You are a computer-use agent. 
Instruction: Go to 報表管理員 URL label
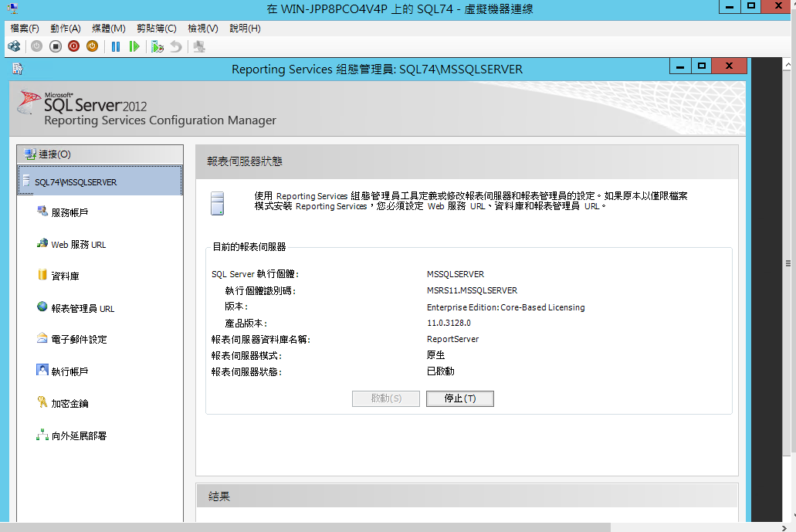[x=83, y=309]
